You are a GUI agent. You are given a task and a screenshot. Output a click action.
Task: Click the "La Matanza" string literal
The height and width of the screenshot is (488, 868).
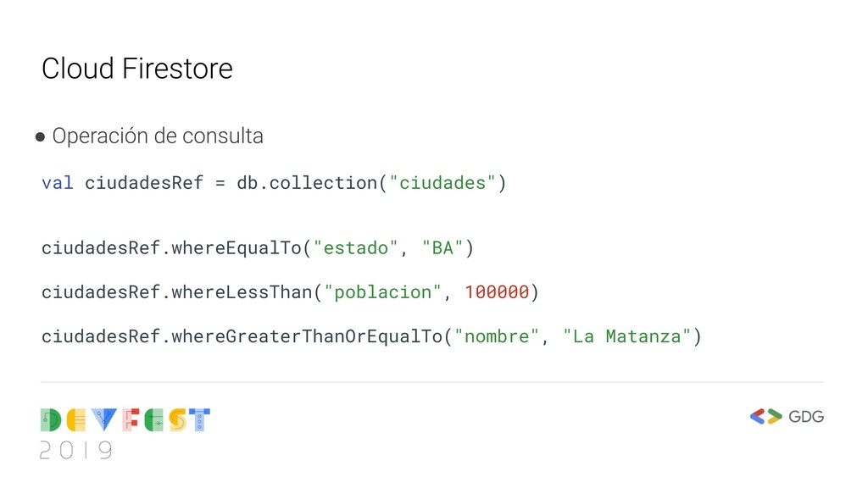[x=627, y=336]
